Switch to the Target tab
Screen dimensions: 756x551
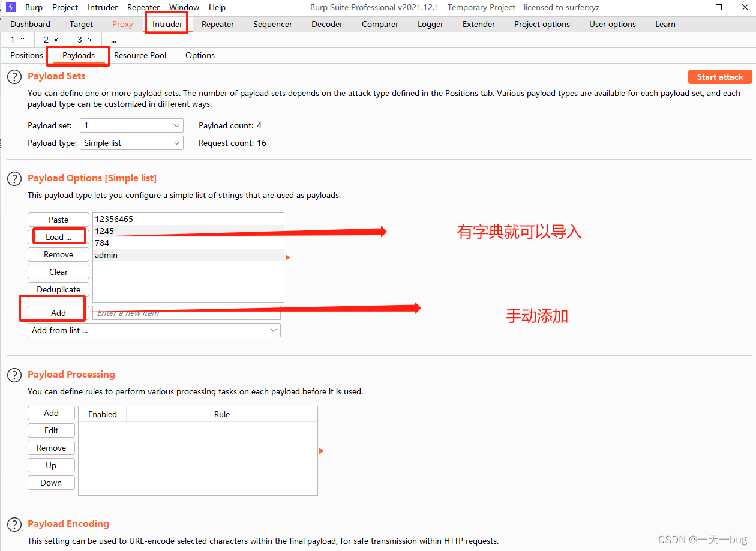[81, 24]
